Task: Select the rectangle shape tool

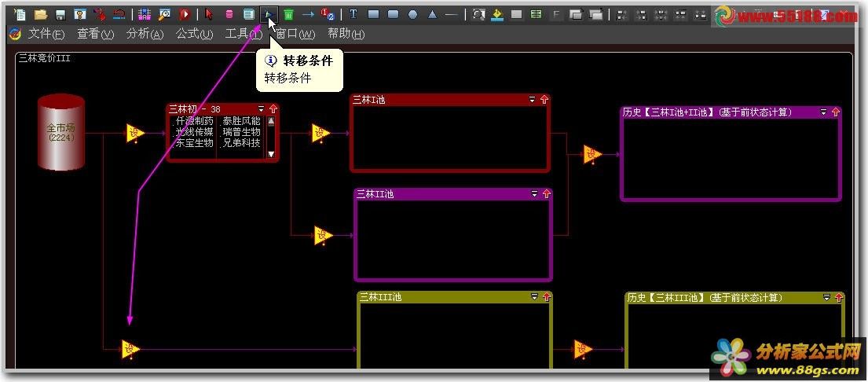Action: (374, 14)
